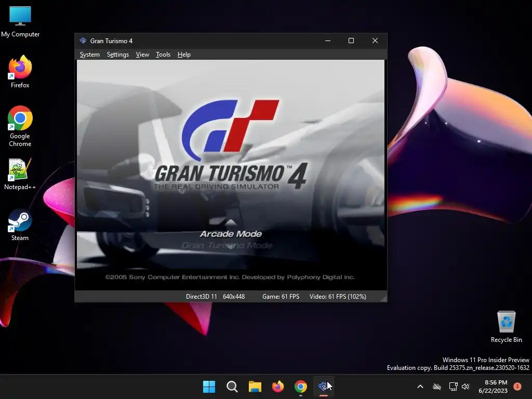Open the Settings menu
The height and width of the screenshot is (399, 532).
[x=118, y=55]
